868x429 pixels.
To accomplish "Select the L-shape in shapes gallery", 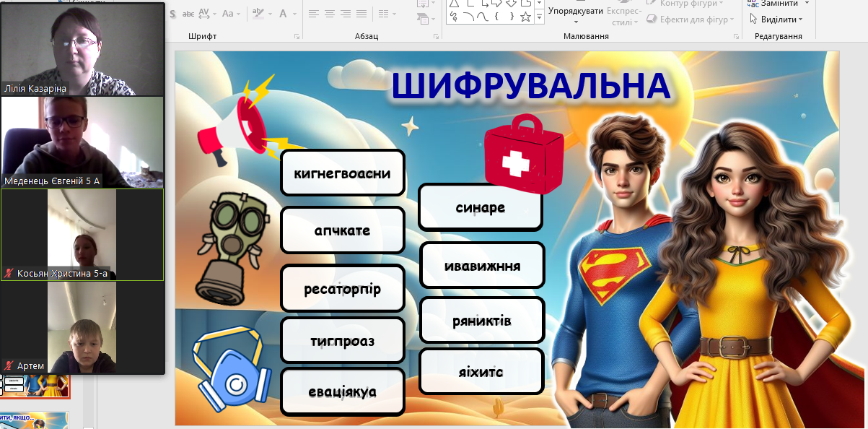I will coord(469,4).
